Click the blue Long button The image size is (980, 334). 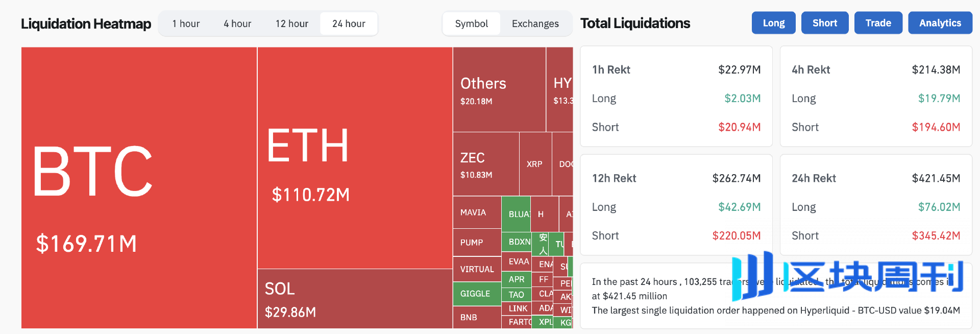(x=773, y=23)
